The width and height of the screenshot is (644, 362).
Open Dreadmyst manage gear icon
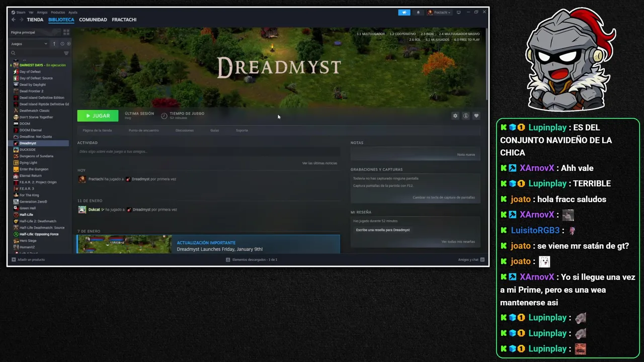[x=455, y=116]
